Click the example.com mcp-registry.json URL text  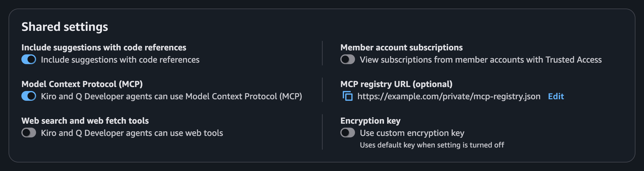click(449, 96)
